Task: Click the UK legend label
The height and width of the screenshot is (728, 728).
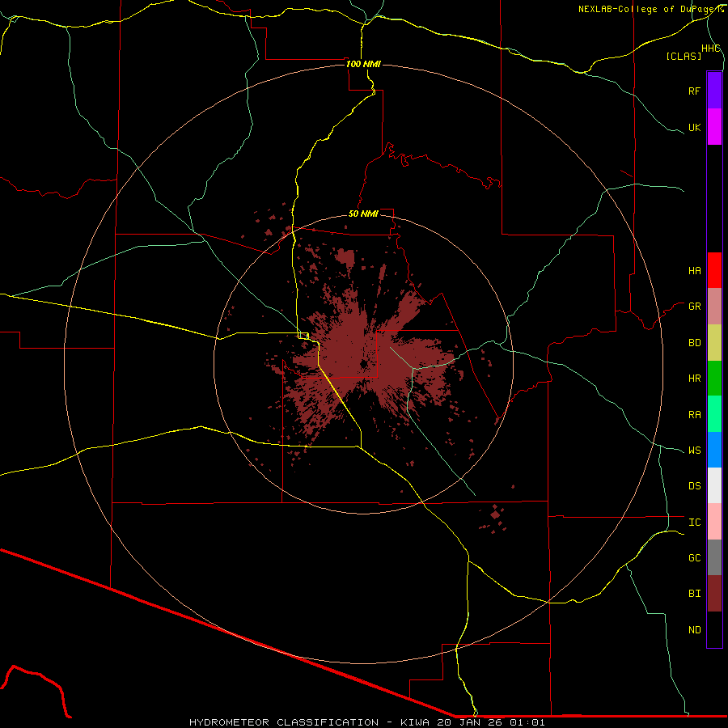Action: coord(694,128)
